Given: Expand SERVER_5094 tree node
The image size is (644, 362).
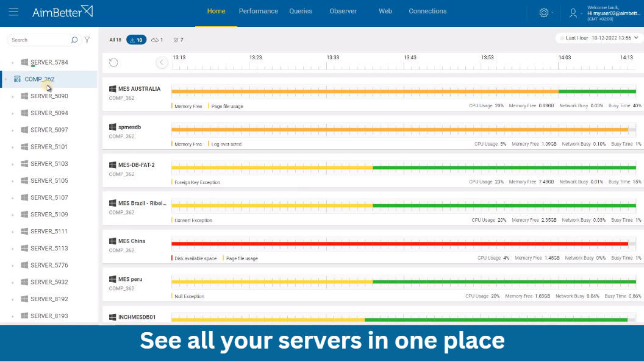Looking at the screenshot, I should [x=13, y=113].
